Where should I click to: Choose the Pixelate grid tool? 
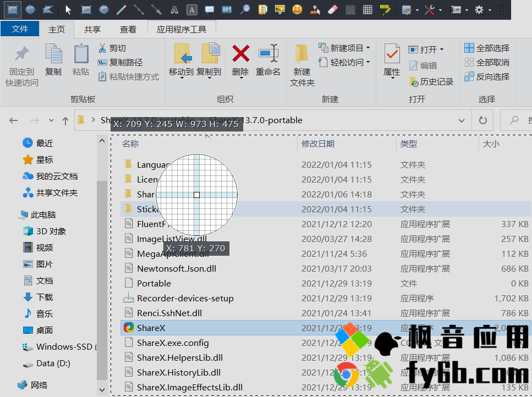[x=368, y=10]
